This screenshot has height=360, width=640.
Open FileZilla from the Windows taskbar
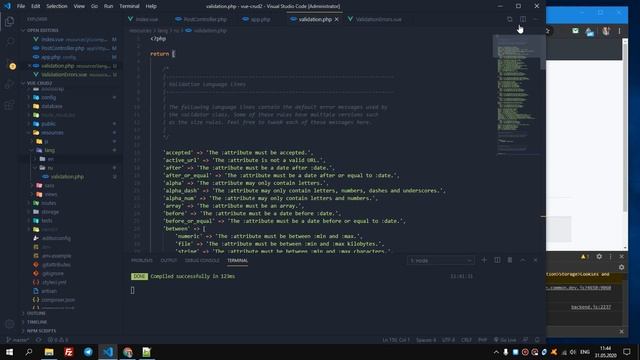click(x=69, y=352)
